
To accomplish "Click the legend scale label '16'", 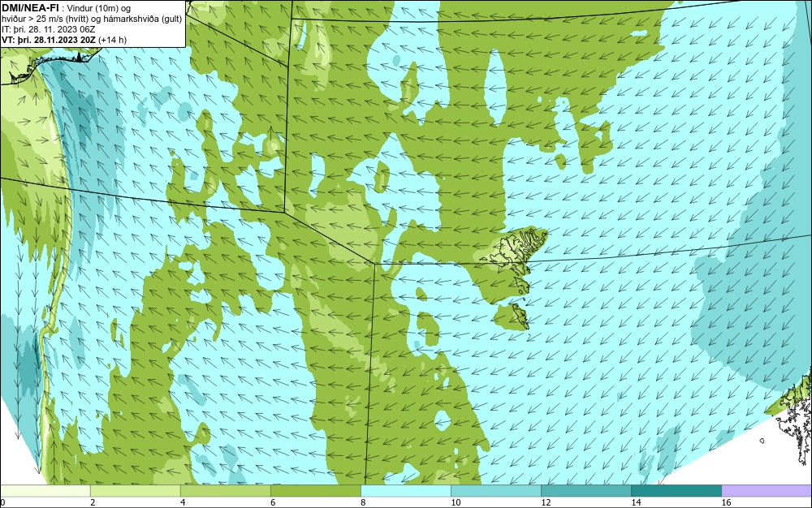I will tap(726, 502).
